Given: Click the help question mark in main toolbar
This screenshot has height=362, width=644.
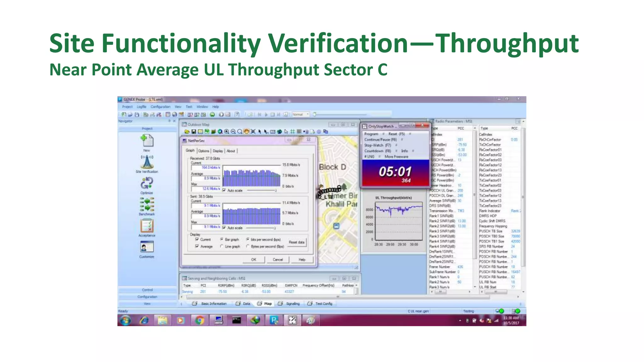Looking at the screenshot, I should click(x=237, y=114).
